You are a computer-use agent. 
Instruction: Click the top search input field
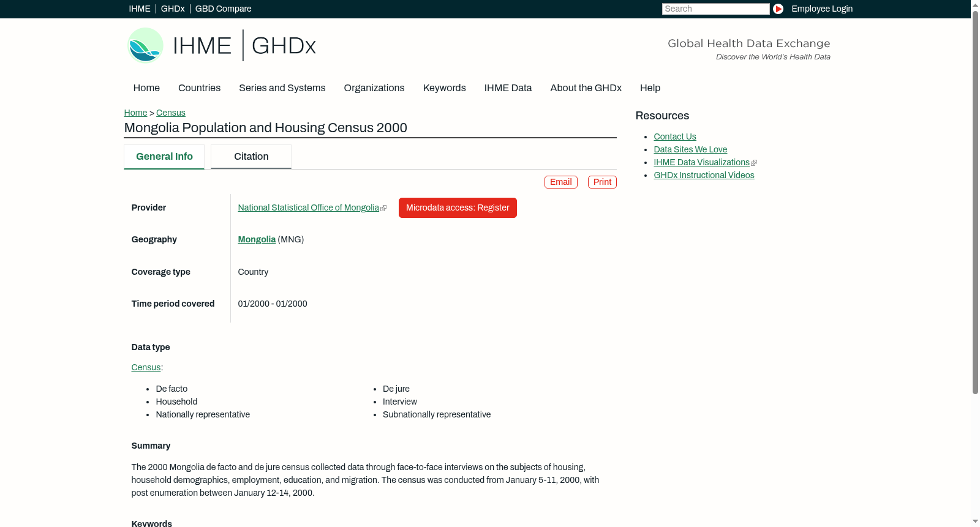(715, 9)
